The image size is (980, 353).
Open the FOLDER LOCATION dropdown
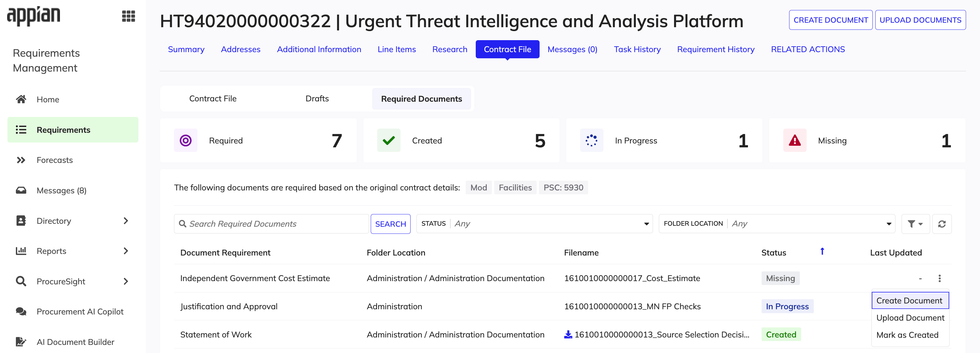click(x=776, y=224)
